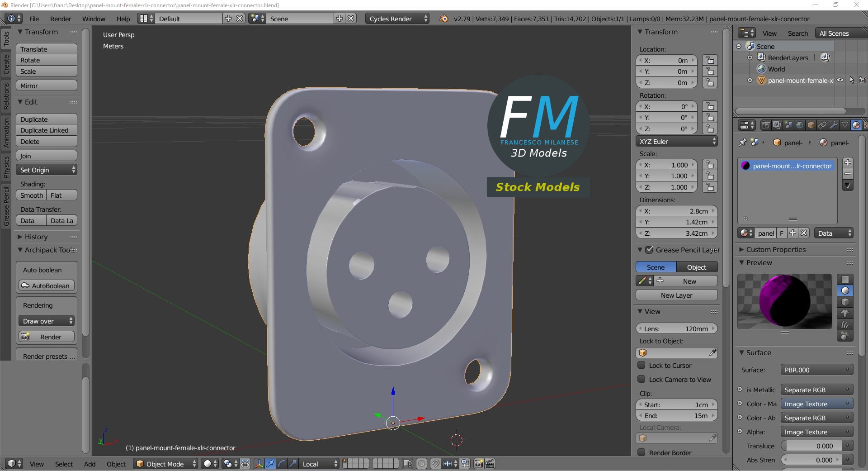This screenshot has width=868, height=471.
Task: Expand the RenderLayers tree item
Action: point(750,57)
